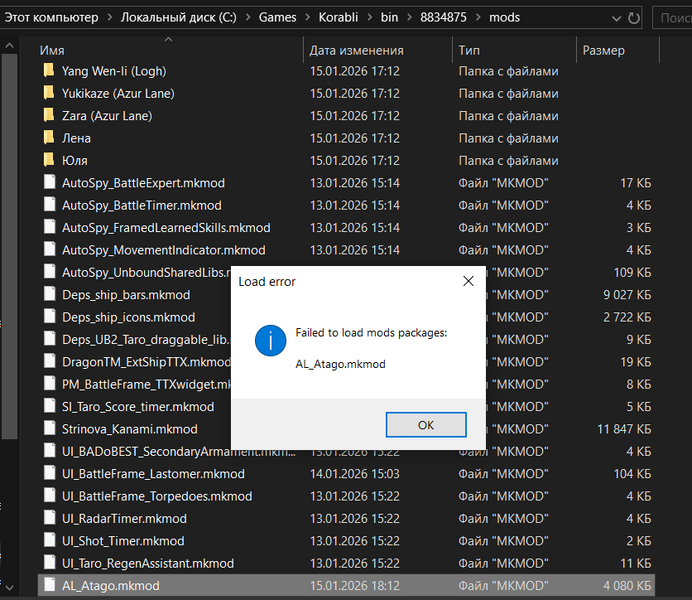Click the Yang Wen-li (Logh) folder icon
Viewport: 692px width, 600px height.
click(x=48, y=72)
